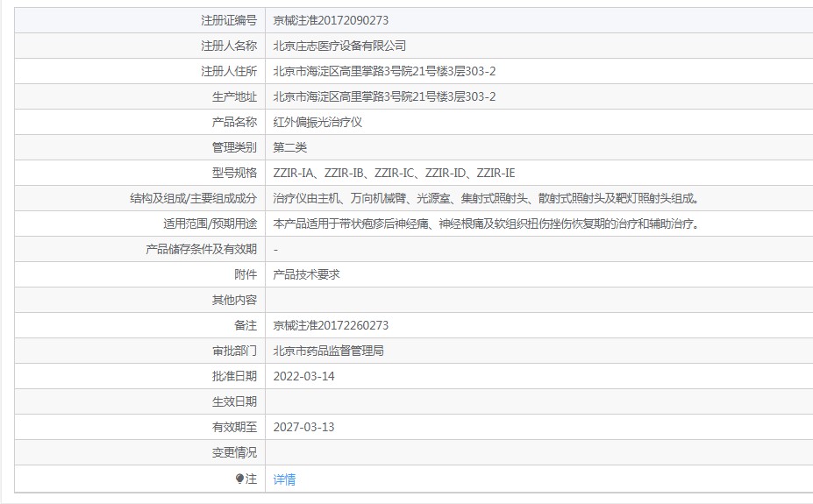Select the 产品名称 label
813x504 pixels.
click(234, 122)
